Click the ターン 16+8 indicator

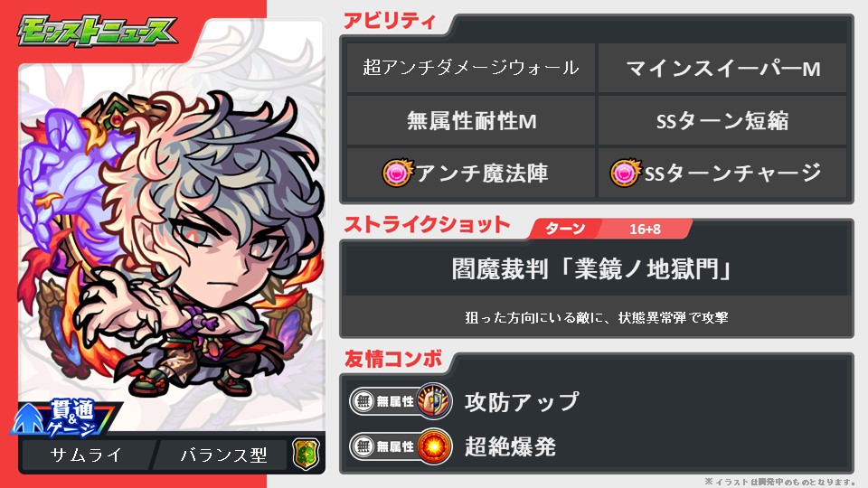(x=609, y=229)
